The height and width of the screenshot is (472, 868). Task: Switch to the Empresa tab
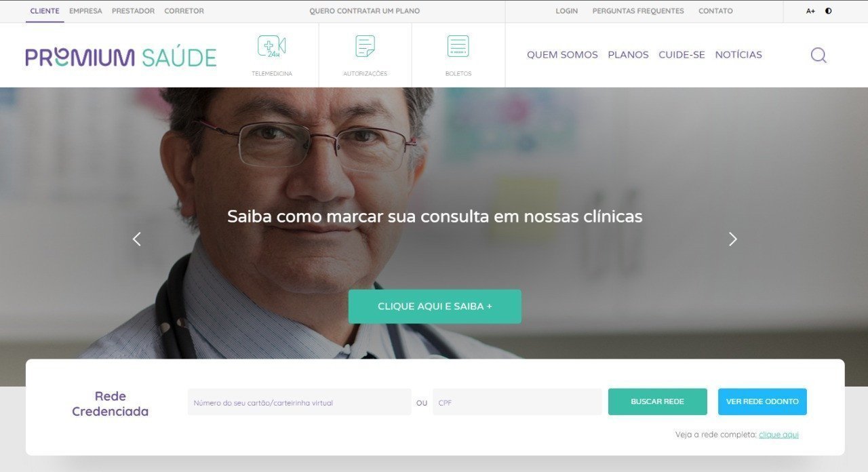pos(85,11)
